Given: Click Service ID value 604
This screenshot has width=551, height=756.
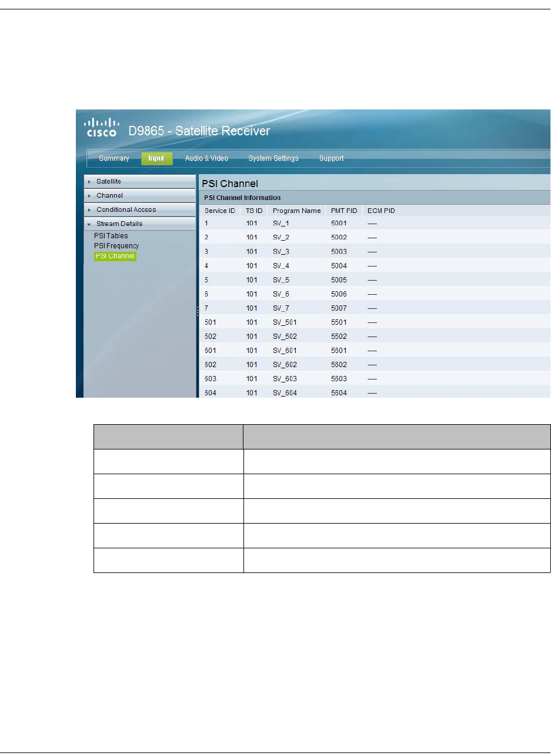Looking at the screenshot, I should click(210, 392).
